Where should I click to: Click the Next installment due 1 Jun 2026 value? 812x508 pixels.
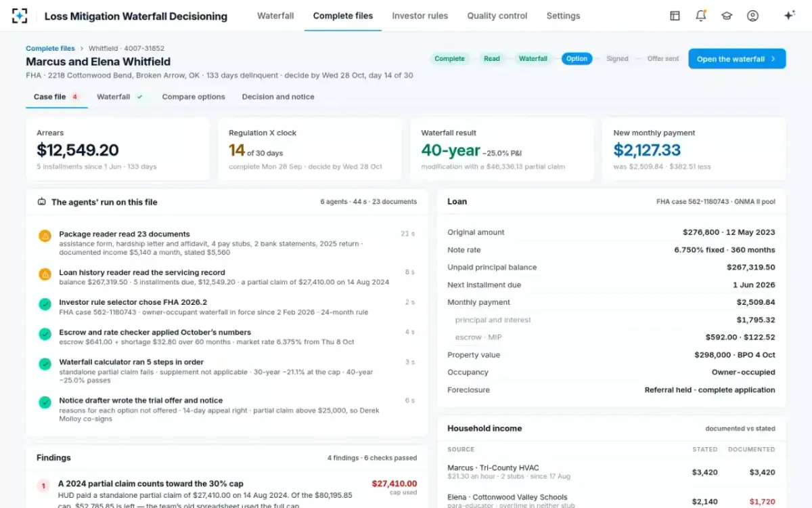click(x=754, y=285)
